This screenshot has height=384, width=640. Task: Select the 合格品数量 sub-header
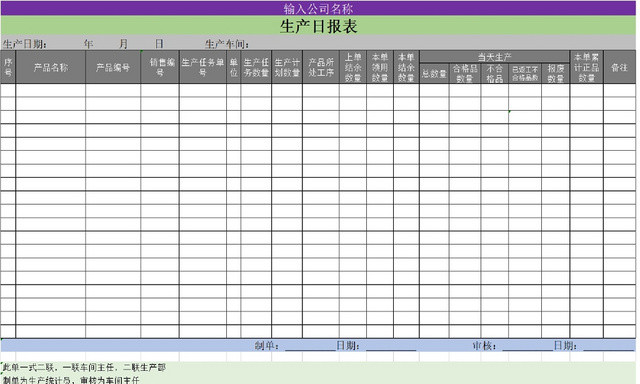(x=465, y=73)
